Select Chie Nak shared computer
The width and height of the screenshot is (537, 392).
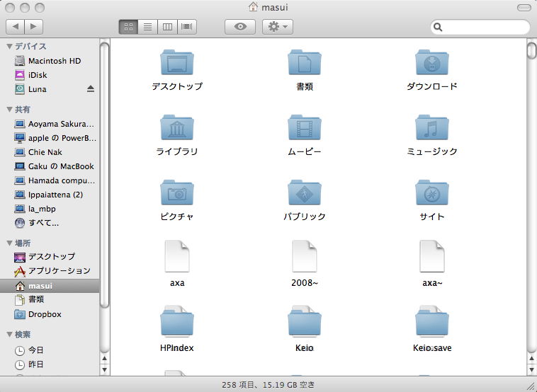click(50, 152)
